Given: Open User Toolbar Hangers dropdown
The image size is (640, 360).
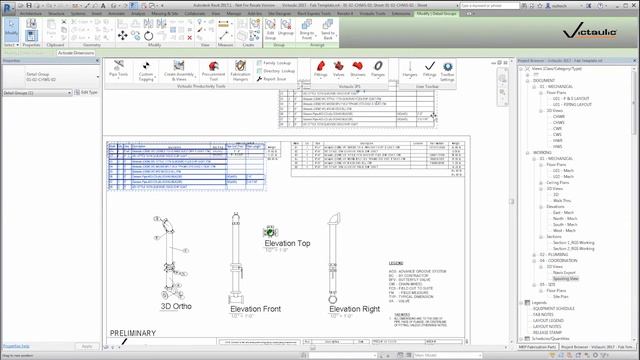Looking at the screenshot, I should point(410,69).
